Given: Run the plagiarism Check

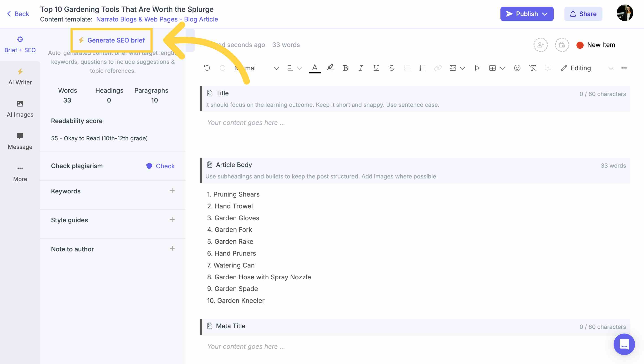Looking at the screenshot, I should 161,166.
